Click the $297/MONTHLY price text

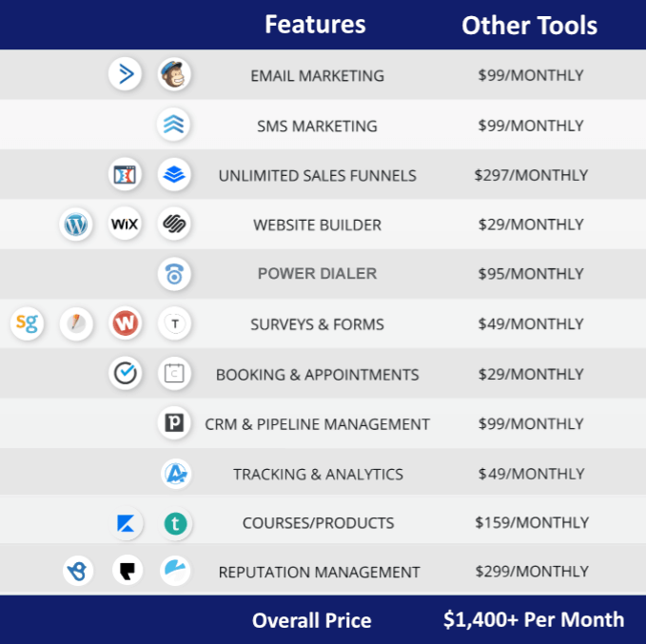pyautogui.click(x=531, y=176)
